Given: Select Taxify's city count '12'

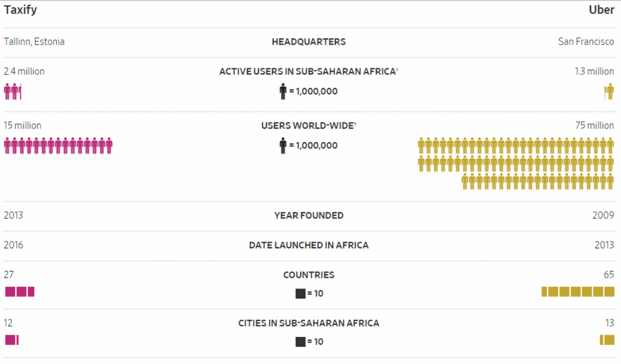Looking at the screenshot, I should [x=8, y=323].
